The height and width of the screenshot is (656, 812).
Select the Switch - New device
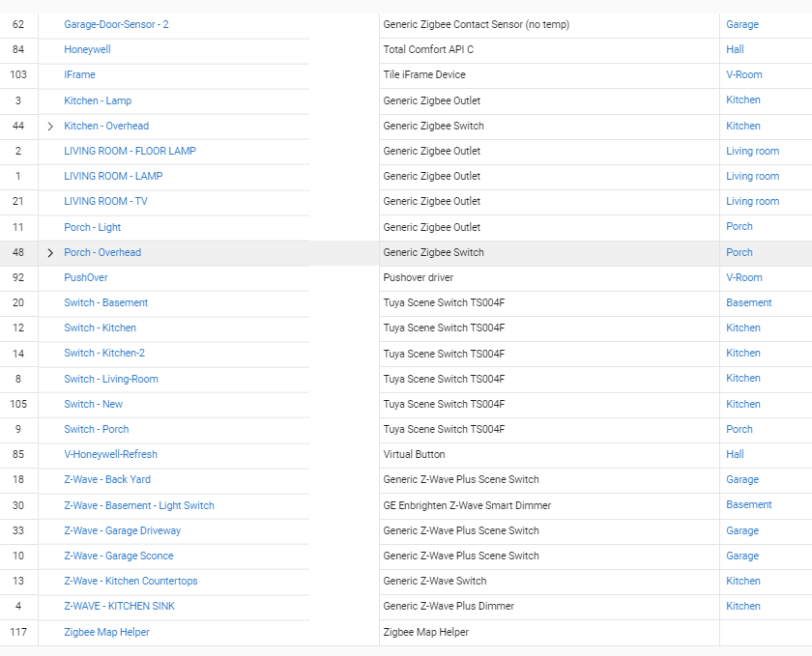[x=94, y=404]
